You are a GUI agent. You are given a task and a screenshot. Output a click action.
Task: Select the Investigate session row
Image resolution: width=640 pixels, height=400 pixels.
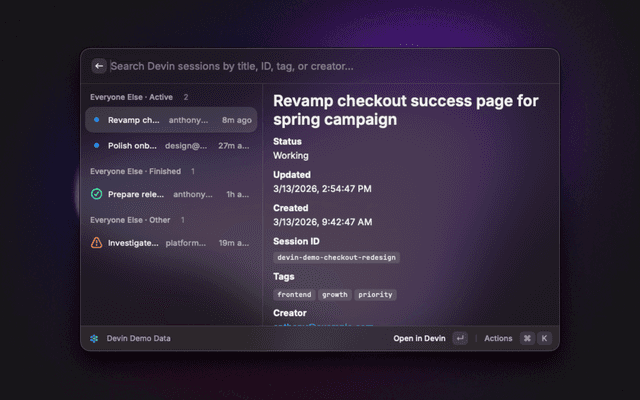(x=170, y=242)
